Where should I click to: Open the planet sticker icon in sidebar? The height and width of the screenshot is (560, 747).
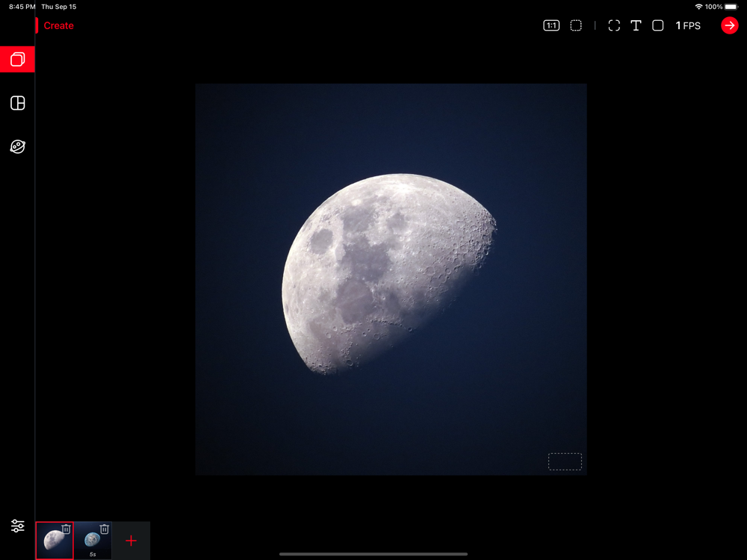click(18, 146)
